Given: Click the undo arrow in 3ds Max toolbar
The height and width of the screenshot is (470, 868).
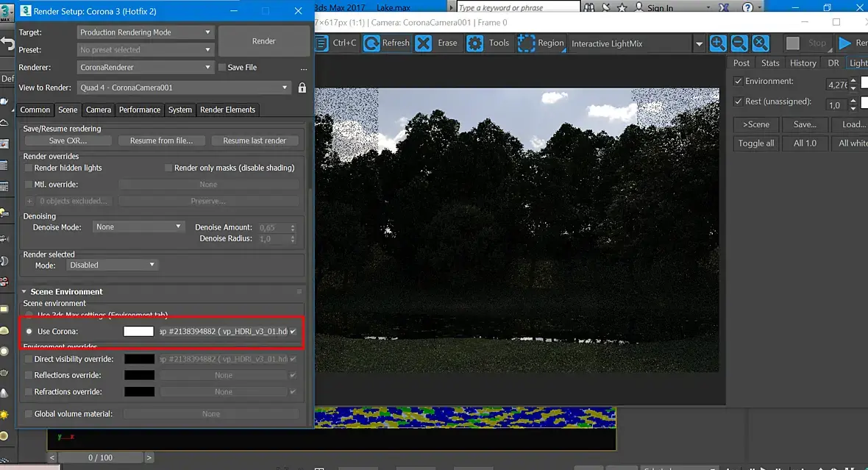Looking at the screenshot, I should click(7, 43).
